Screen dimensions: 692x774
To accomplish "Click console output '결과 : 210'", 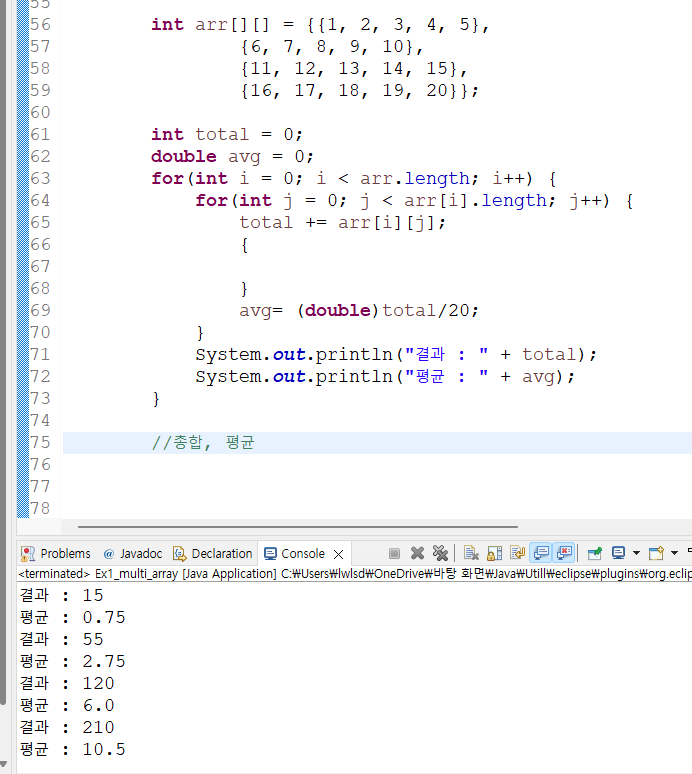I will point(67,727).
